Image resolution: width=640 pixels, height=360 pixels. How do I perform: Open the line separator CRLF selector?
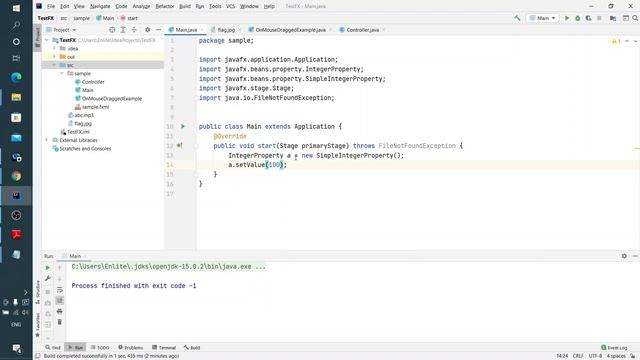click(578, 356)
